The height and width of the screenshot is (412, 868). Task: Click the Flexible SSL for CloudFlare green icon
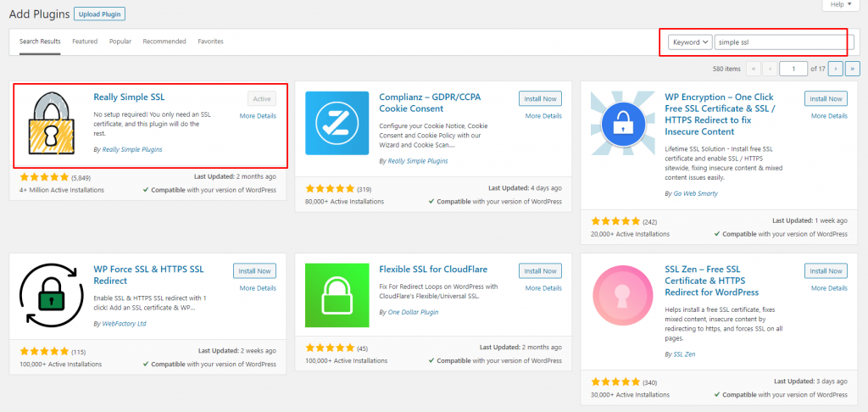click(337, 295)
